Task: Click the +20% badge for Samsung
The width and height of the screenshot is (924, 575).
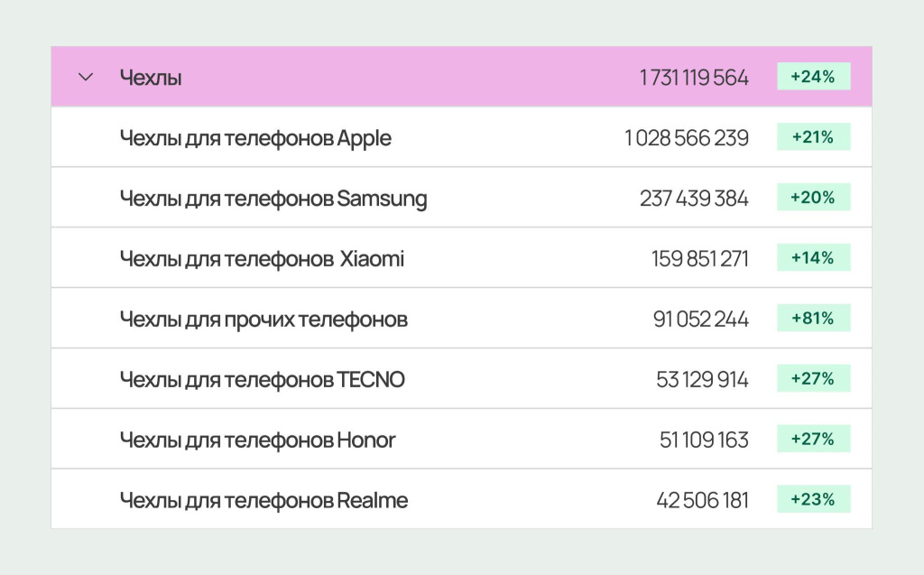Action: 813,197
